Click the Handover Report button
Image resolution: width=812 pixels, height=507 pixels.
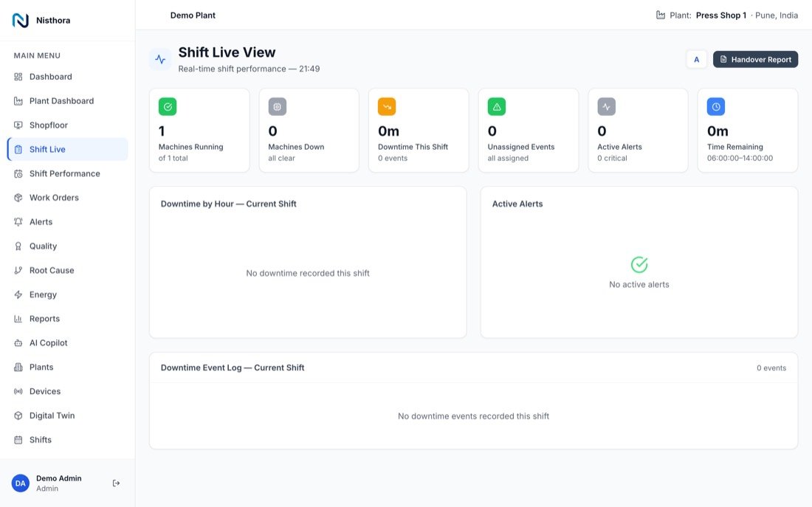[755, 60]
